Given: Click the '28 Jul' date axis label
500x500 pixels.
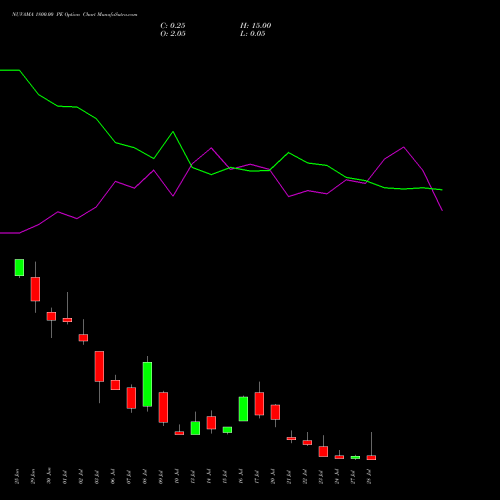Looking at the screenshot, I should pos(369,477).
